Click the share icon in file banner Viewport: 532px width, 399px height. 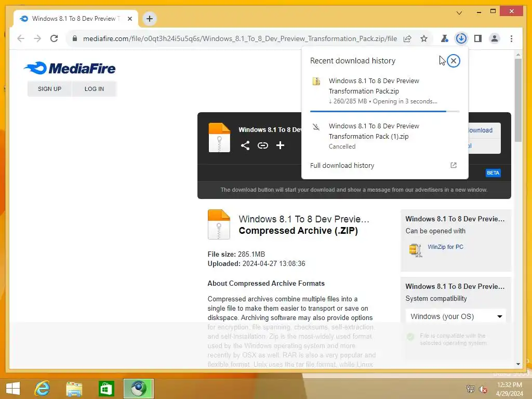[x=245, y=145]
